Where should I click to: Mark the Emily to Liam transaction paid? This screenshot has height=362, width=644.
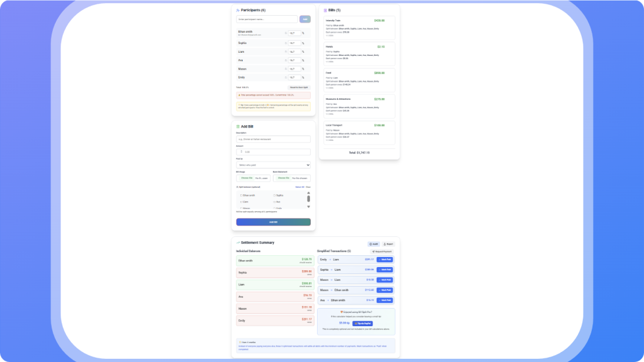tap(384, 260)
